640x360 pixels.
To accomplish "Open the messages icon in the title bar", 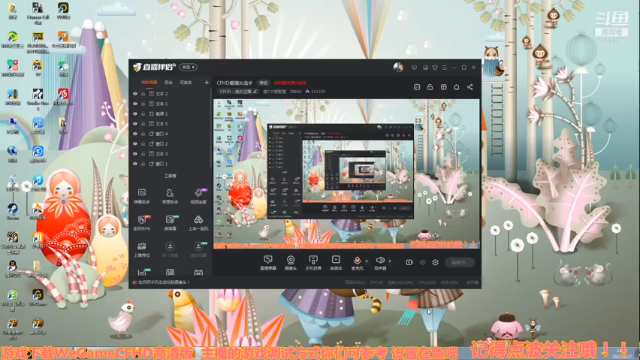I will click(414, 67).
